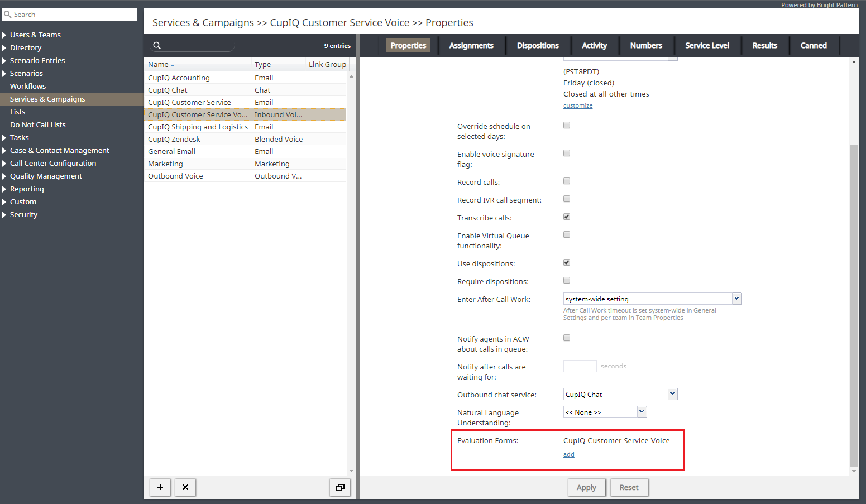The image size is (866, 504).
Task: Switch to the Dispositions tab
Action: [x=538, y=45]
